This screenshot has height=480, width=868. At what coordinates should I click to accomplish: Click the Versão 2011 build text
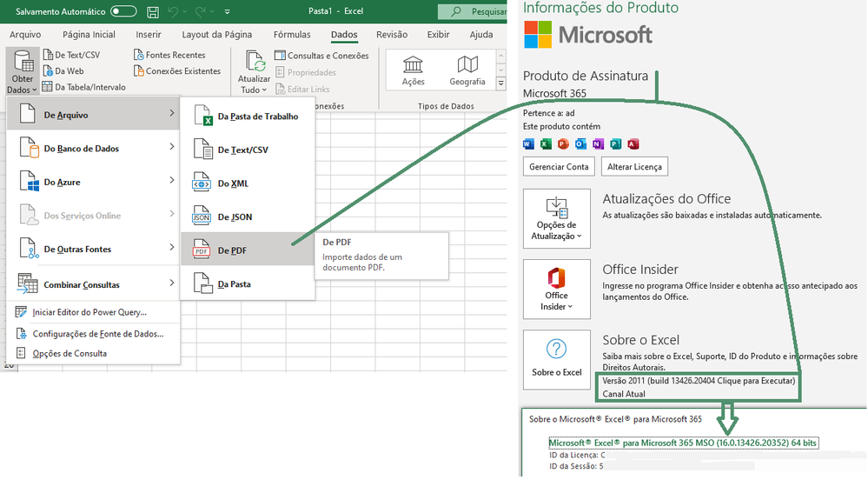point(699,381)
